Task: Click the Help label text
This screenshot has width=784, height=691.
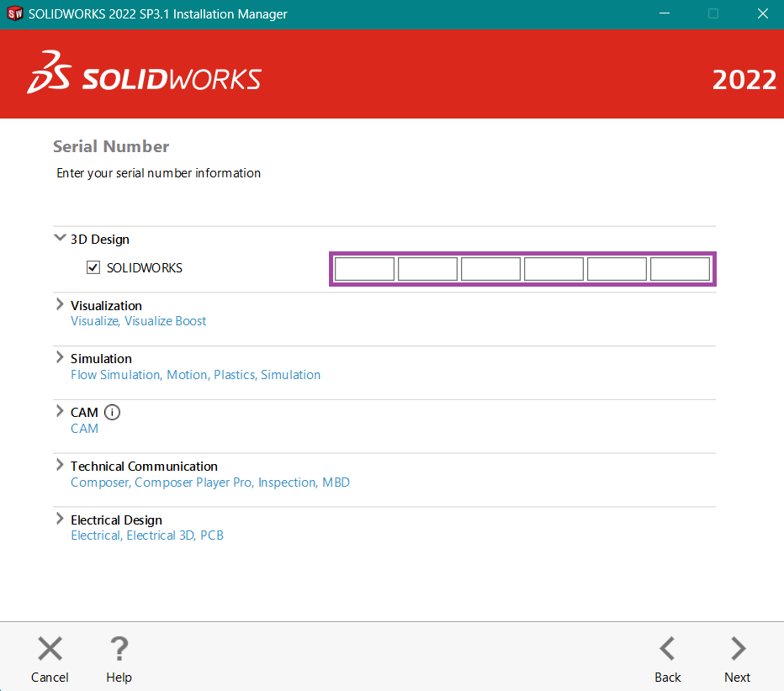Action: pos(119,678)
